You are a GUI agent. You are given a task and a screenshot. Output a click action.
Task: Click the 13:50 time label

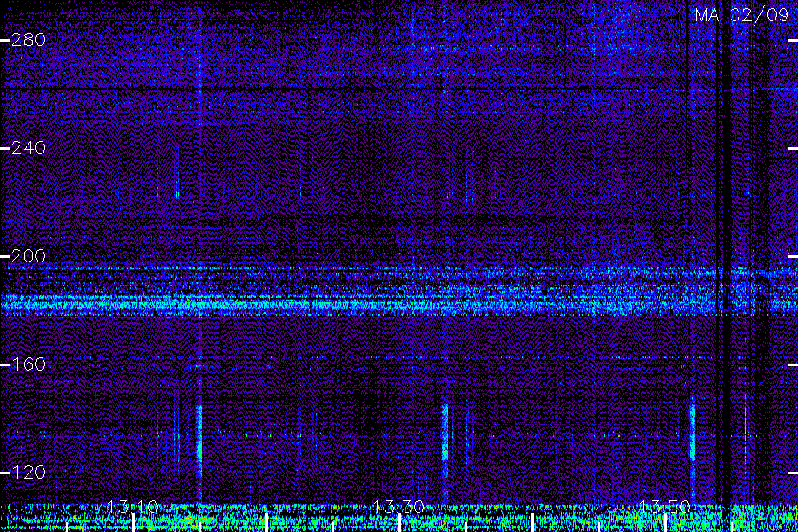point(665,507)
